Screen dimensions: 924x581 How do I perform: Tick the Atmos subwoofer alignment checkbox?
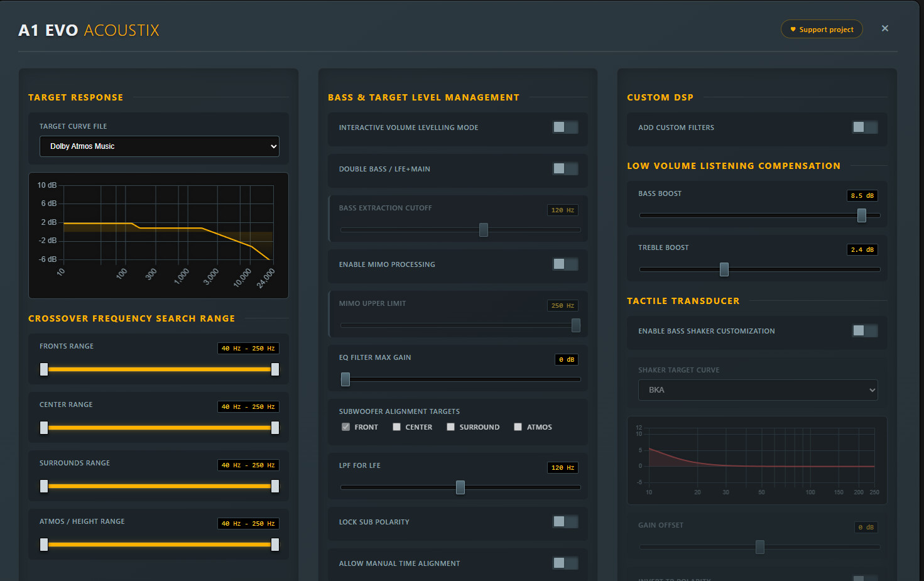[518, 427]
